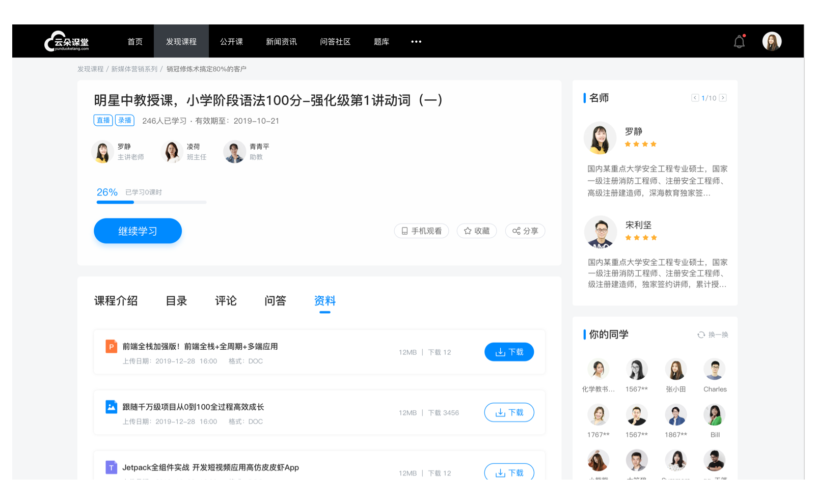
Task: Click the next arrow in 名师 pagination
Action: click(723, 97)
